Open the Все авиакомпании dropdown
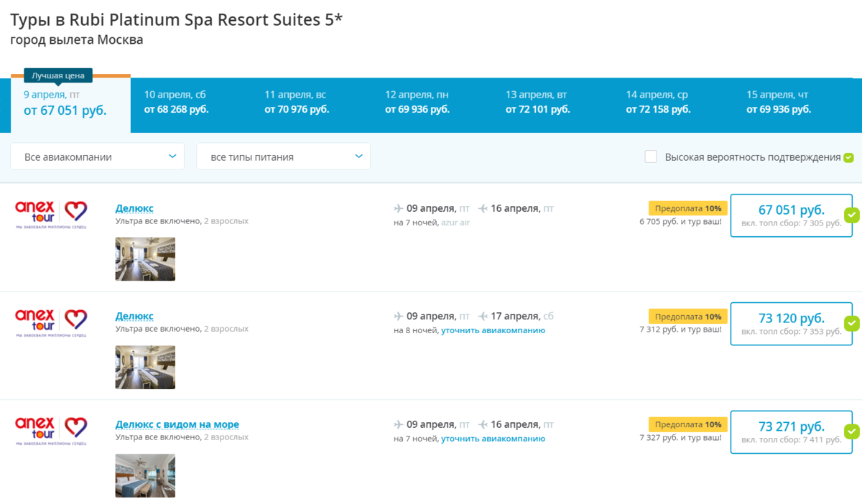This screenshot has width=862, height=504. (x=98, y=157)
